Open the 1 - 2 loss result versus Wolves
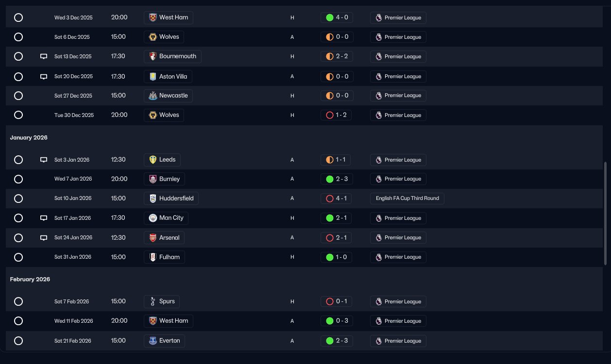This screenshot has height=364, width=611. click(x=337, y=116)
